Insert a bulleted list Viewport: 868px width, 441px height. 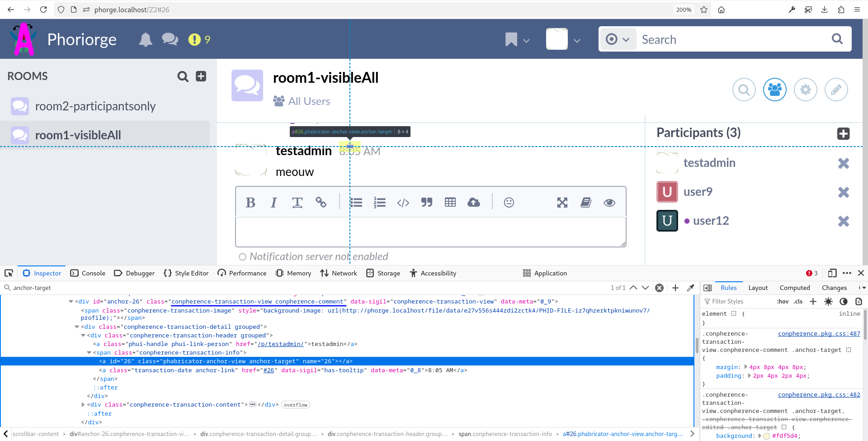(356, 203)
